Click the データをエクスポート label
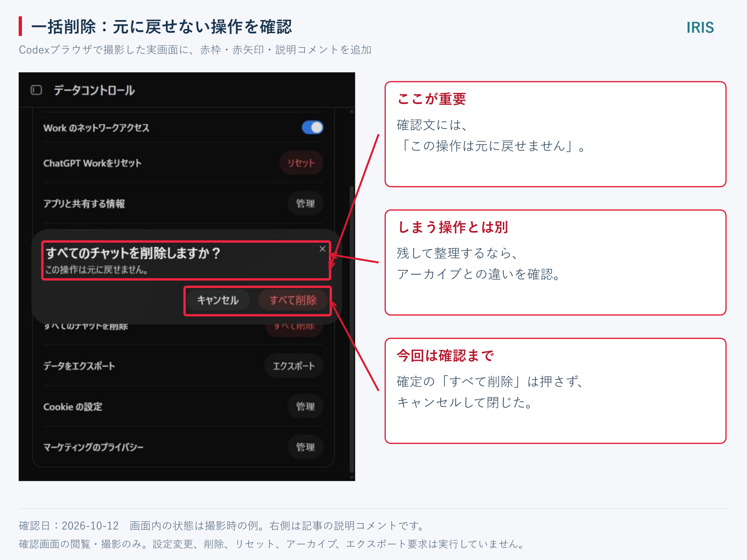This screenshot has width=747, height=560. point(79,366)
